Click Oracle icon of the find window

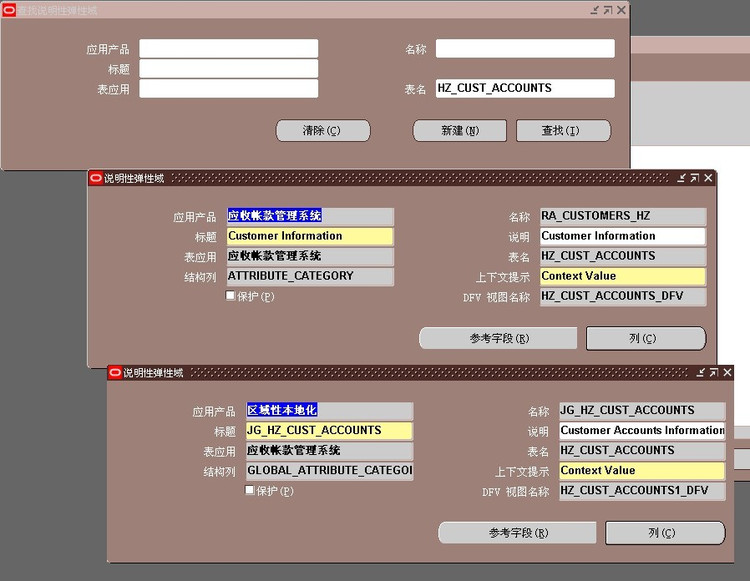pyautogui.click(x=9, y=10)
